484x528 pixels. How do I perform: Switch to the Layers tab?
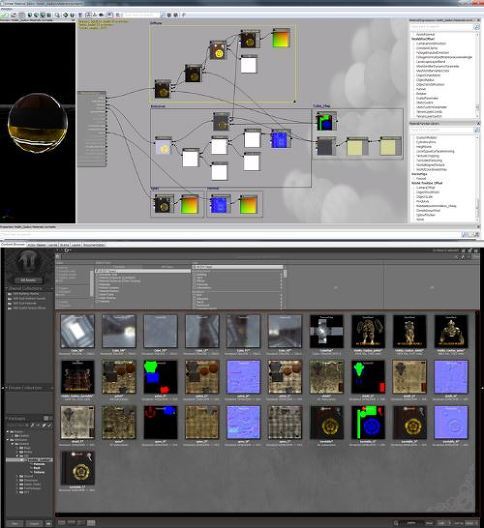(76, 245)
